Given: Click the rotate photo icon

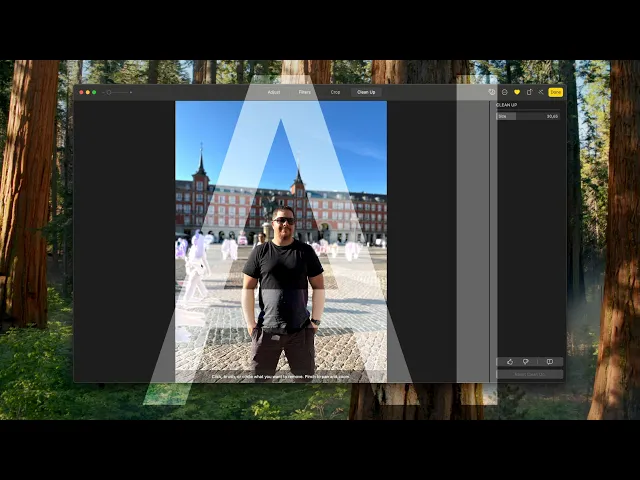Looking at the screenshot, I should point(529,92).
